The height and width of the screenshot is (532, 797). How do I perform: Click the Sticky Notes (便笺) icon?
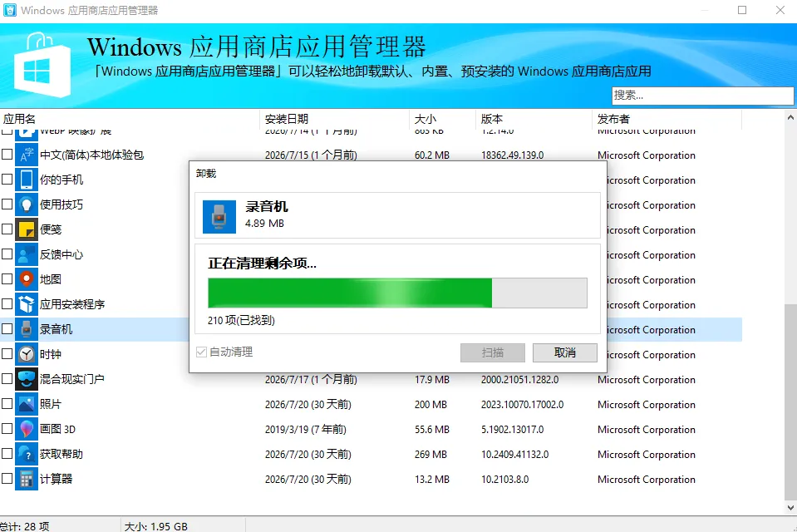[27, 229]
